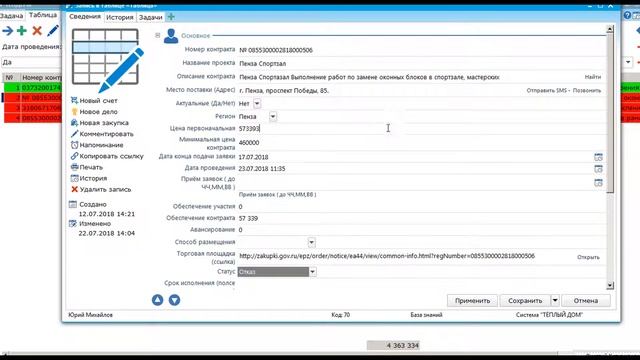Edit the record with the blue pencil toolbar icon
The width and height of the screenshot is (640, 360).
53,31
